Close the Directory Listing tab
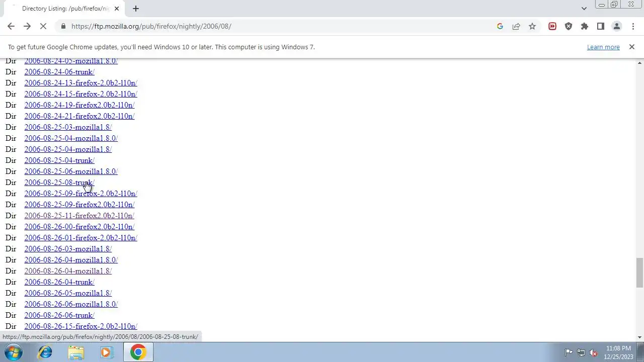Screen dimensions: 644x362 coord(117,9)
